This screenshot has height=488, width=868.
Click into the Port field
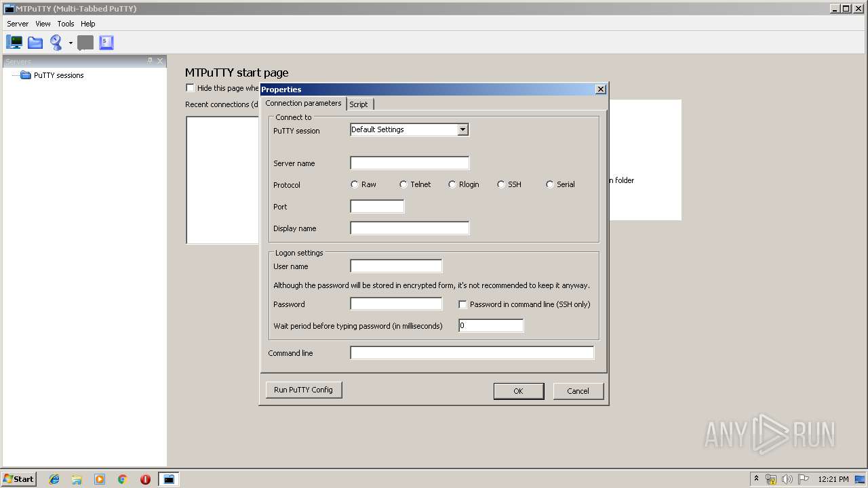tap(377, 206)
